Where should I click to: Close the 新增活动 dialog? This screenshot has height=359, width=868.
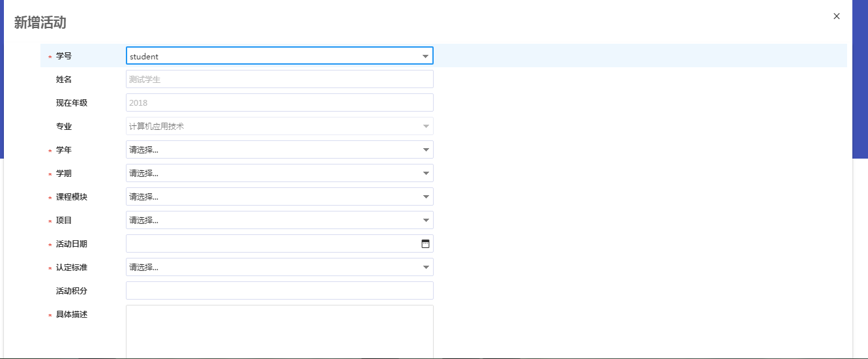point(837,16)
